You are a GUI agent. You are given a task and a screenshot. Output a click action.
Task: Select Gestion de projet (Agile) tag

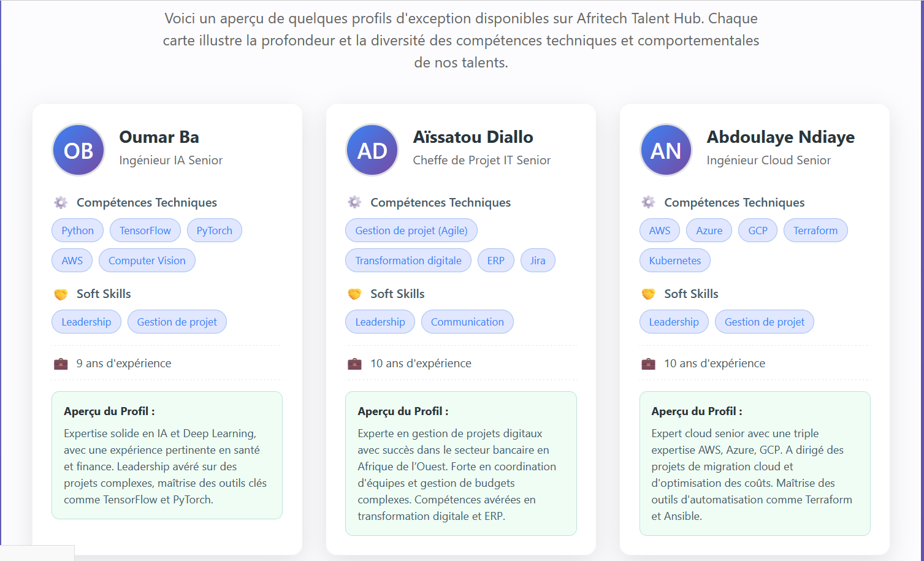[411, 231]
